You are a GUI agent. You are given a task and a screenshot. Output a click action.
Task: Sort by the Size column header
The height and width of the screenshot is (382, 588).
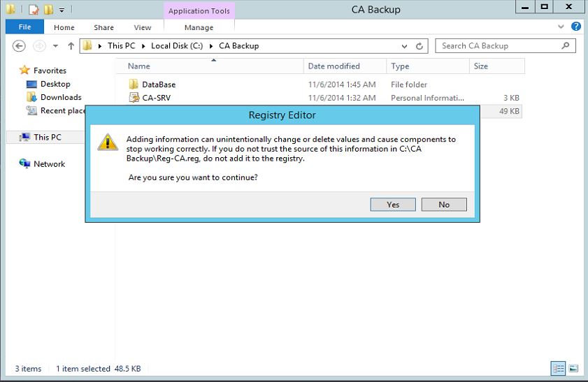pyautogui.click(x=497, y=66)
